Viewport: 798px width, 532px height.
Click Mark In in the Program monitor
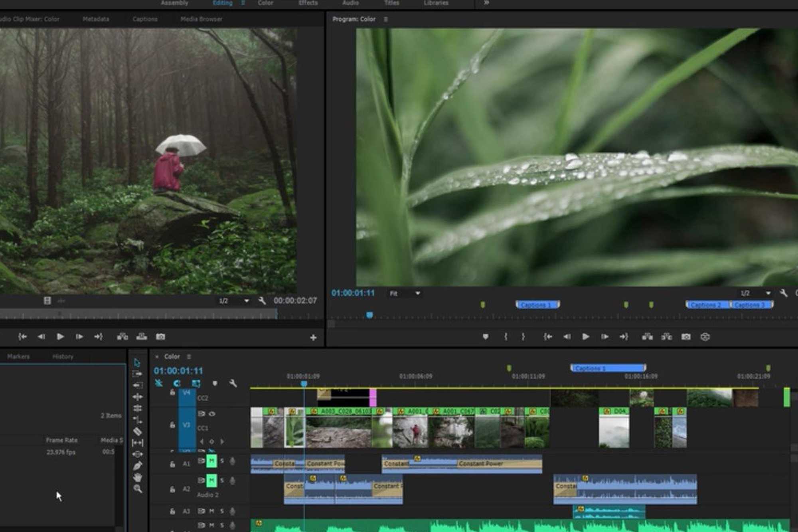pos(506,337)
